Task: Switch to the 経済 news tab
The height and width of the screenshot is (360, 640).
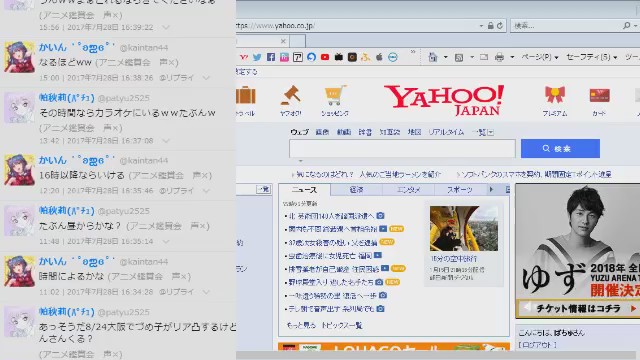Action: click(x=356, y=190)
